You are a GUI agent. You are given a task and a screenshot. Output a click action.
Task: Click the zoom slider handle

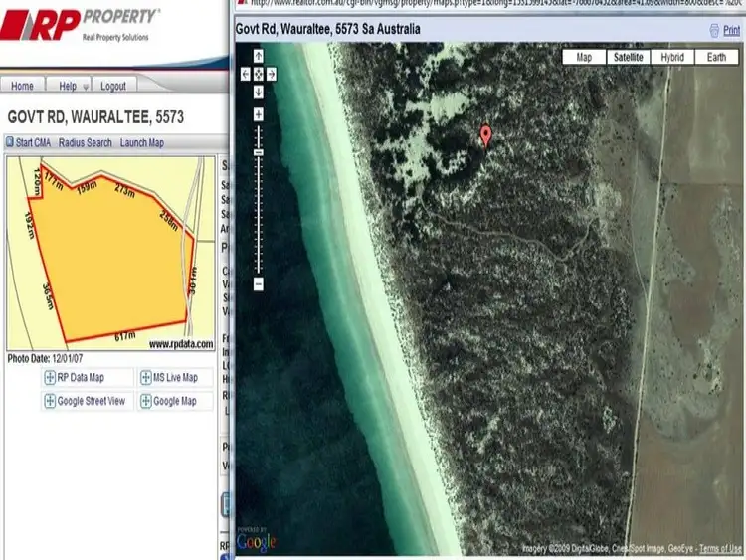tap(259, 153)
